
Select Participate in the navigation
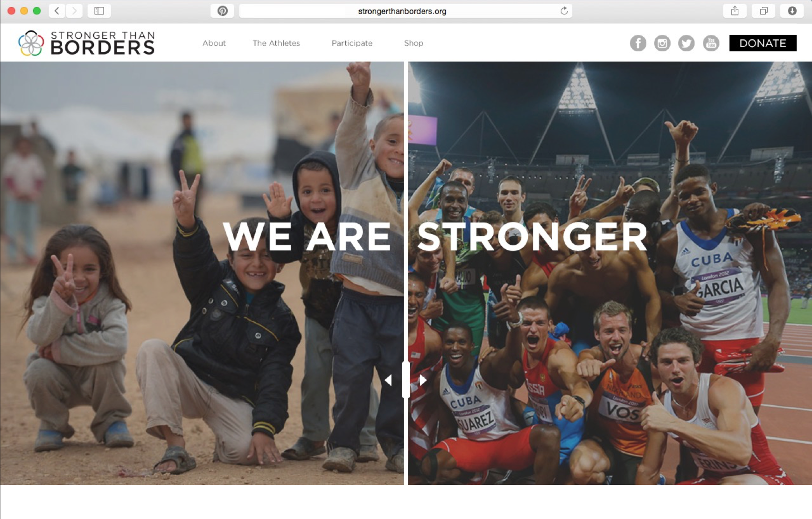tap(352, 43)
